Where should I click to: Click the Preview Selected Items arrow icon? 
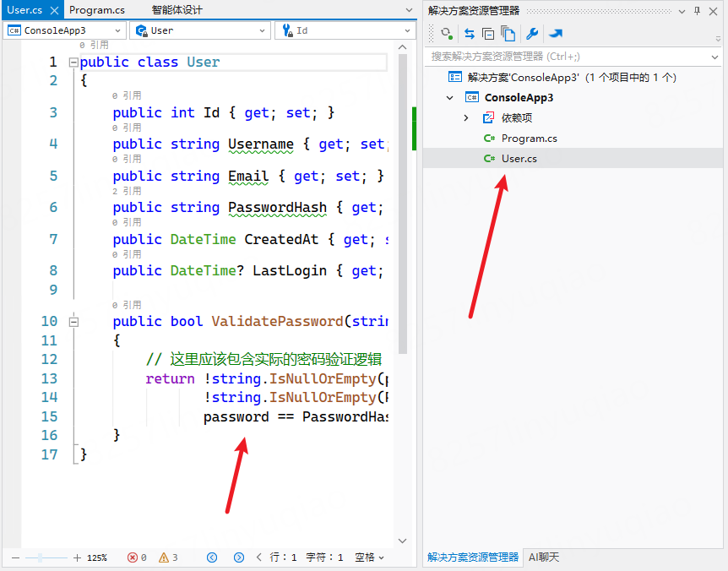point(555,34)
